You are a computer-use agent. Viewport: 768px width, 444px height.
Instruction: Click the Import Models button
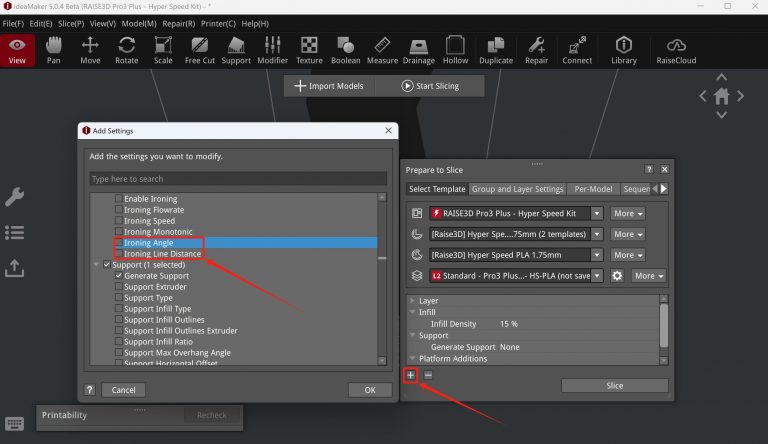pos(329,86)
